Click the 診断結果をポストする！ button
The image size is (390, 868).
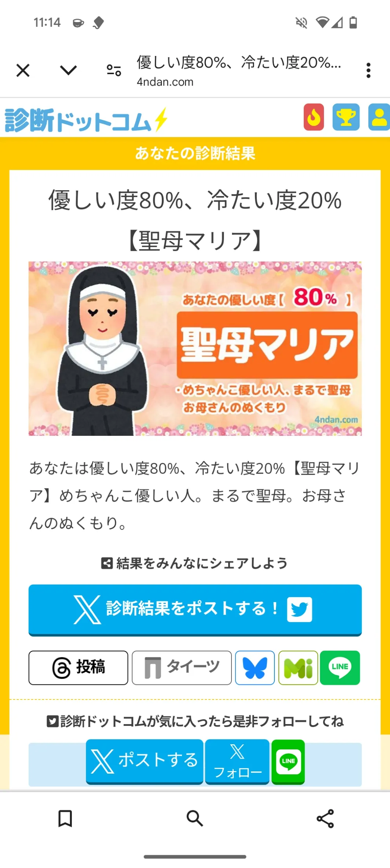click(195, 610)
